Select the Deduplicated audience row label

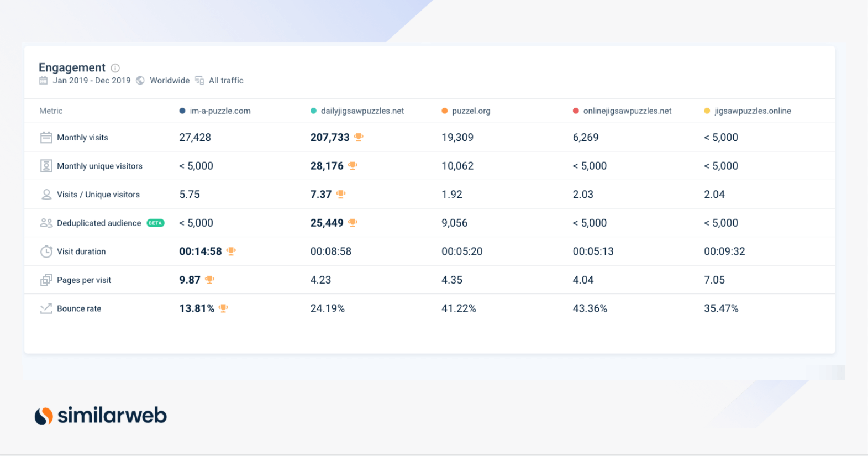[x=99, y=223]
